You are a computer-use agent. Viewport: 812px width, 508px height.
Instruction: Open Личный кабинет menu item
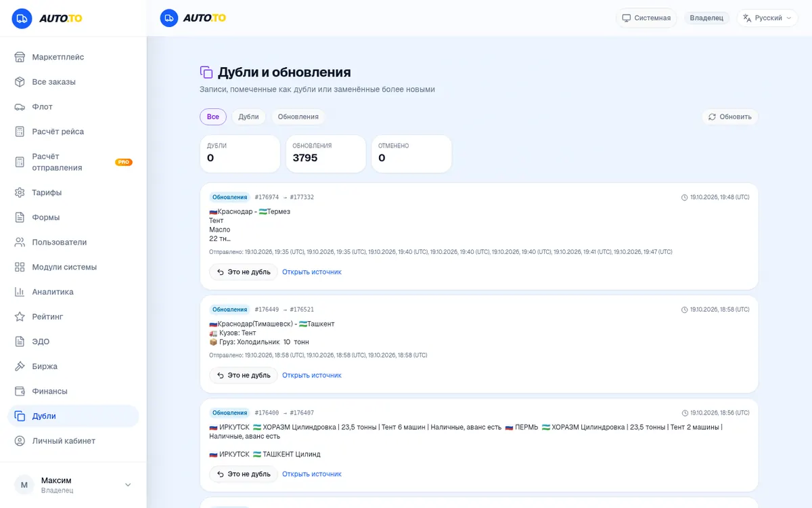73,441
